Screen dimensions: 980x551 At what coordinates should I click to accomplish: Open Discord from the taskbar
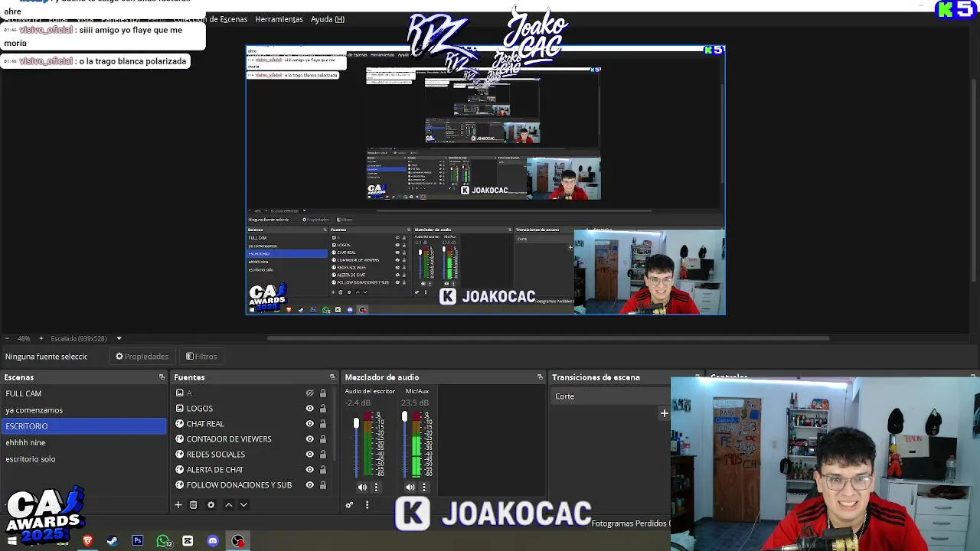point(213,541)
